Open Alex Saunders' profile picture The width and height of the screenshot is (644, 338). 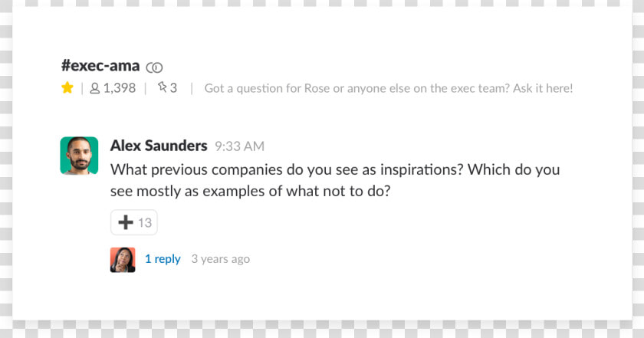[79, 156]
